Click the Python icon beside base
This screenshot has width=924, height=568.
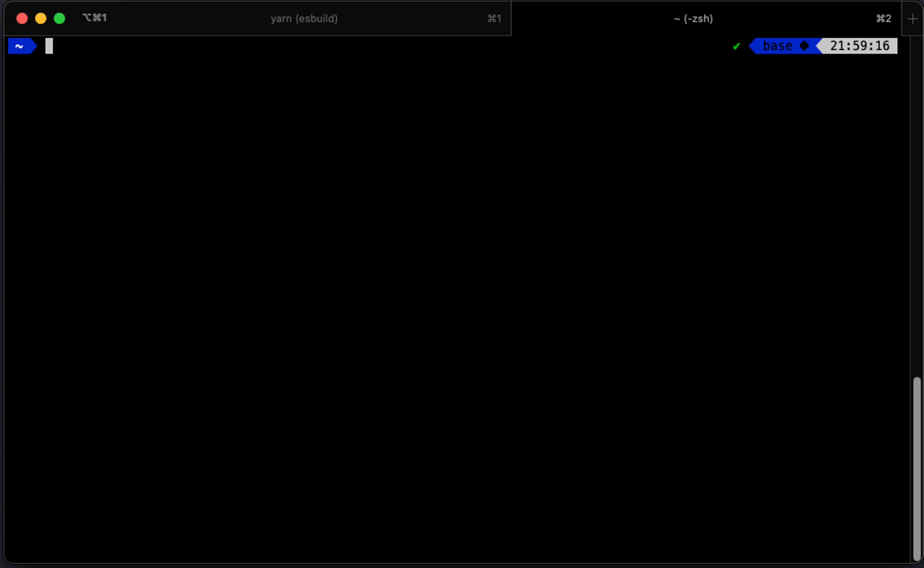(x=804, y=46)
